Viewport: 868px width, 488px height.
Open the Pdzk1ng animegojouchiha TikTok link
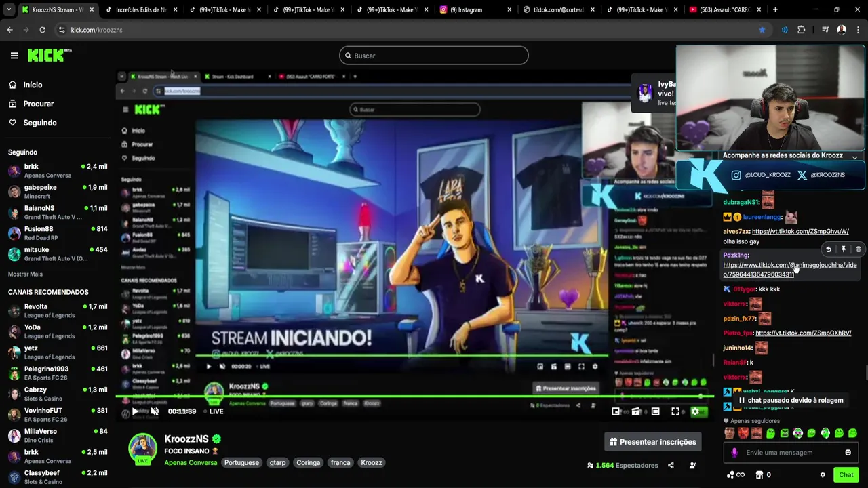coord(790,270)
